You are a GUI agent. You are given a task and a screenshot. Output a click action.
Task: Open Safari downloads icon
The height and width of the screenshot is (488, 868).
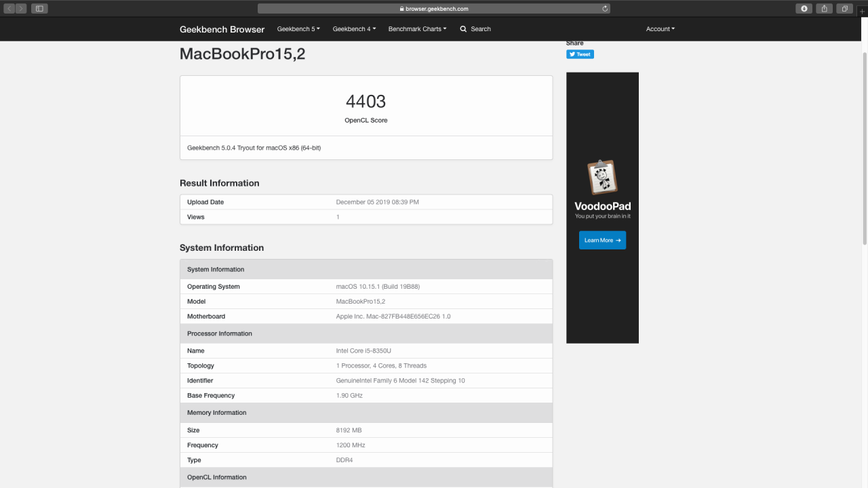tap(804, 9)
